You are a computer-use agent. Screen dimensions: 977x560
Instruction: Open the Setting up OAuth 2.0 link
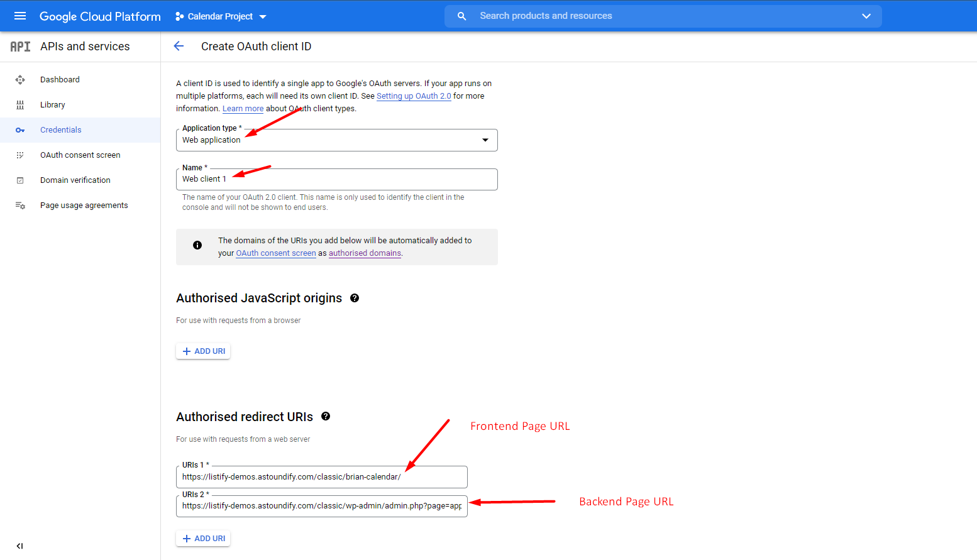click(414, 96)
